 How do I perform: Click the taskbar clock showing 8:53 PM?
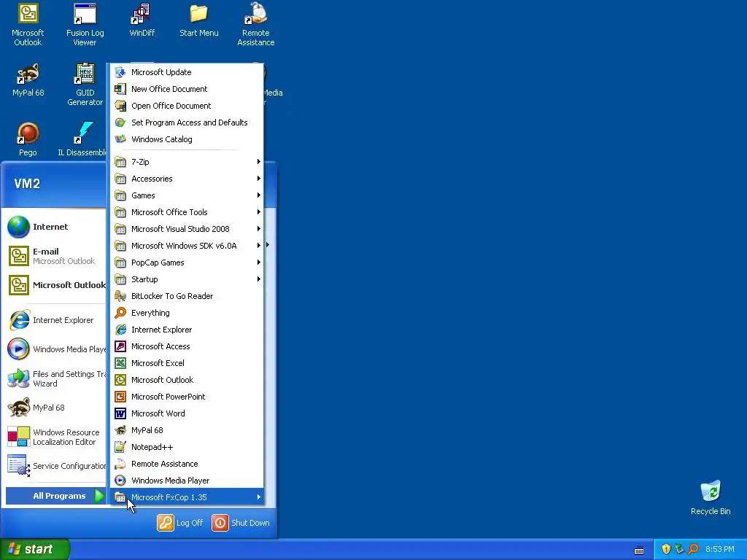pos(720,549)
